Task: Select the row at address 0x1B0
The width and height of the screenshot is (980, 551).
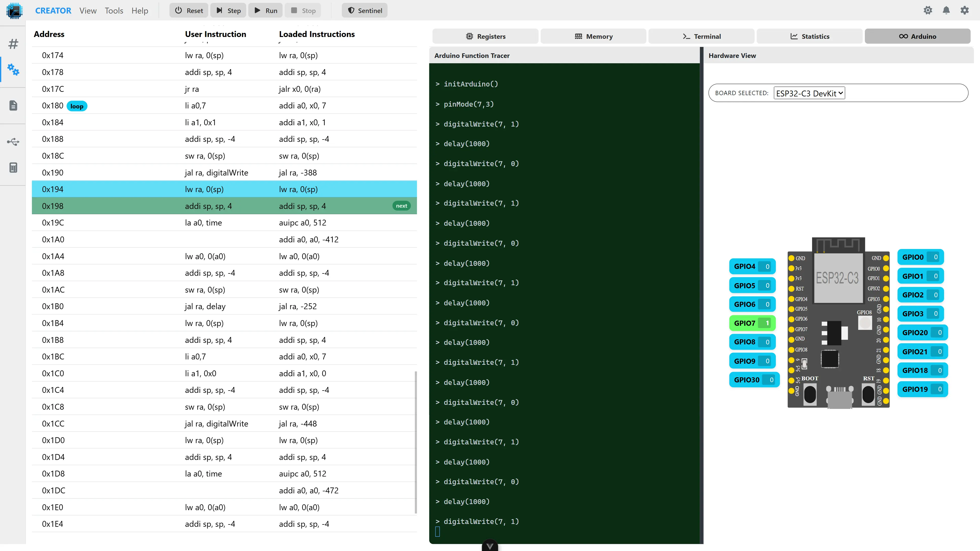Action: point(224,306)
